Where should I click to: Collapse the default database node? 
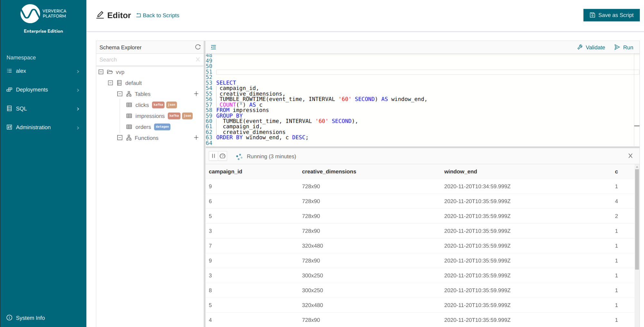pyautogui.click(x=111, y=83)
